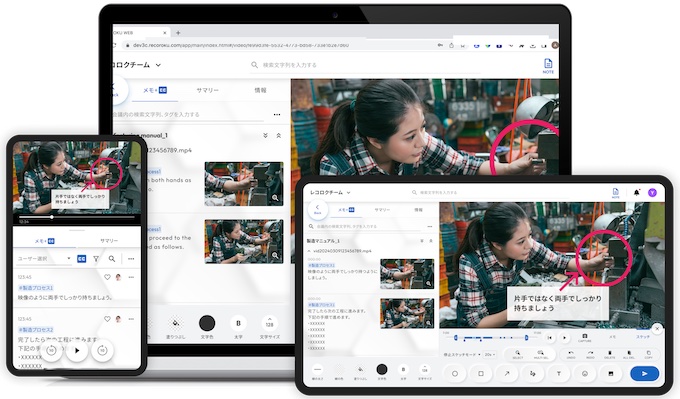This screenshot has width=680, height=399.
Task: Switch to サマリー tab on the tablet
Action: (x=382, y=210)
